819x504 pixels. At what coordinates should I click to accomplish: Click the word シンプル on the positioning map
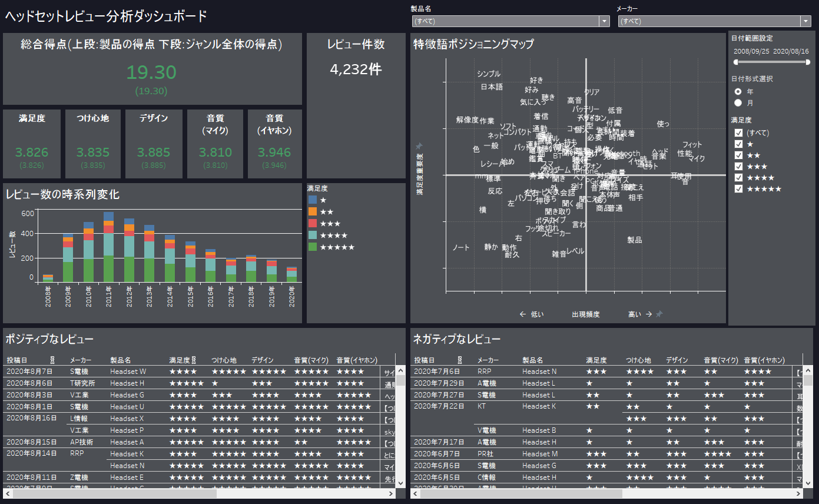point(489,74)
